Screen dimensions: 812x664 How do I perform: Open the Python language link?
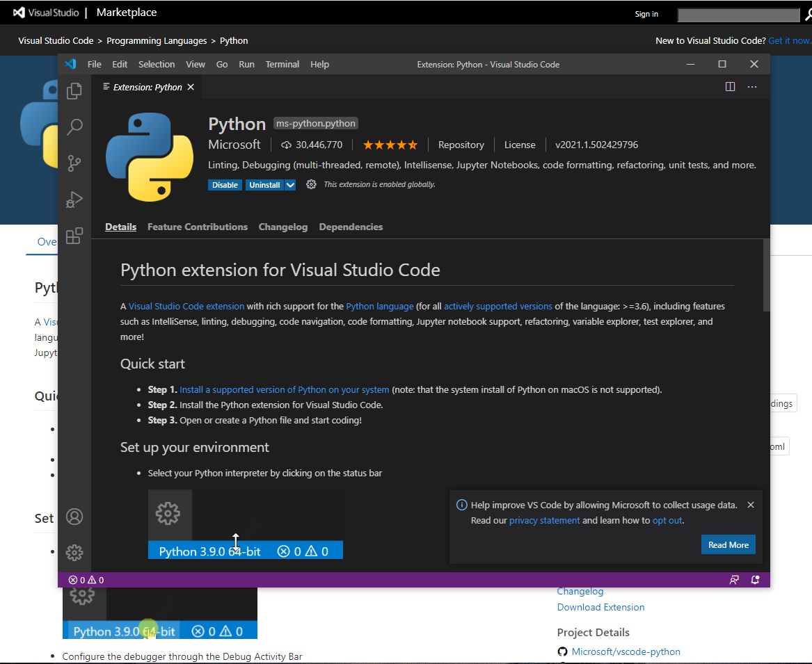pyautogui.click(x=380, y=307)
